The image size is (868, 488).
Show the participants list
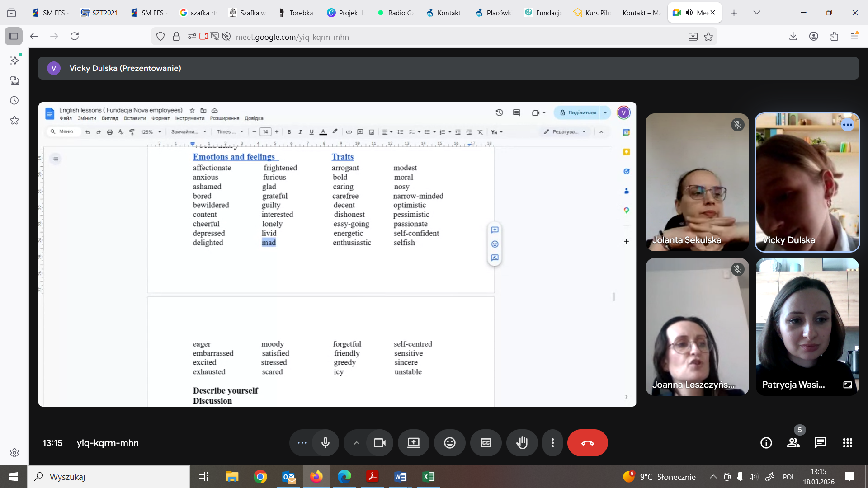click(x=793, y=443)
